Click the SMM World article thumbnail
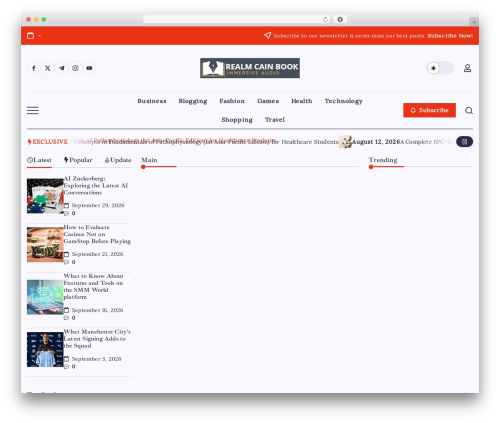This screenshot has height=423, width=500. (x=45, y=297)
